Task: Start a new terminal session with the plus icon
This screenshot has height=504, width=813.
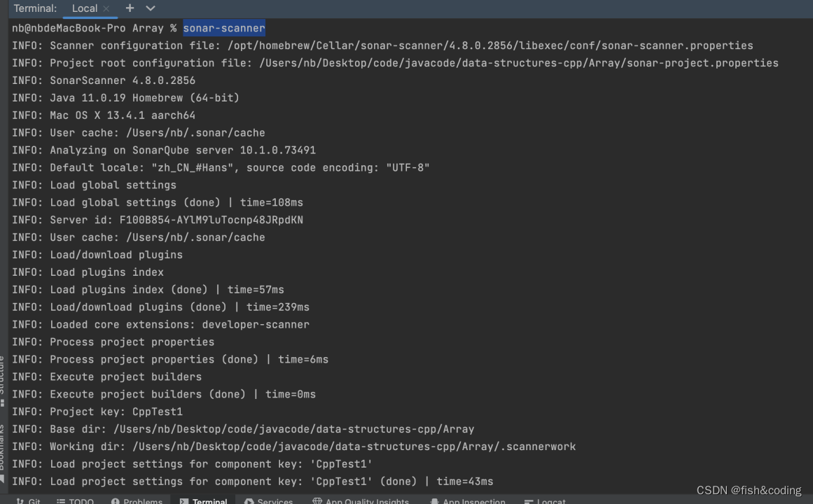Action: 130,8
